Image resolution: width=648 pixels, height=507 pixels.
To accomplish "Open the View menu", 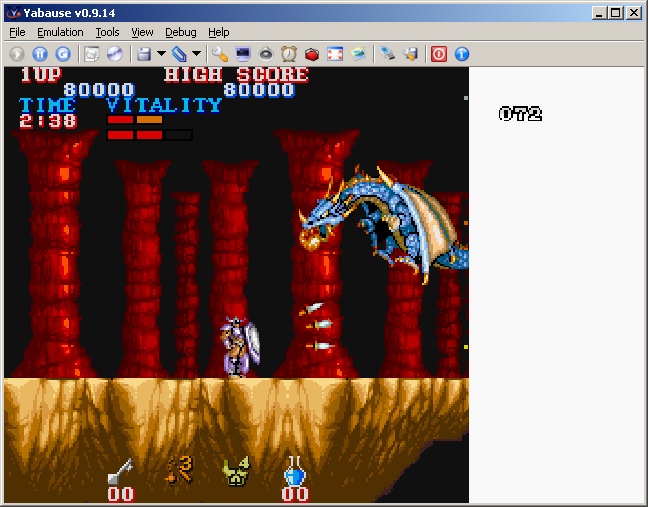I will tap(142, 32).
